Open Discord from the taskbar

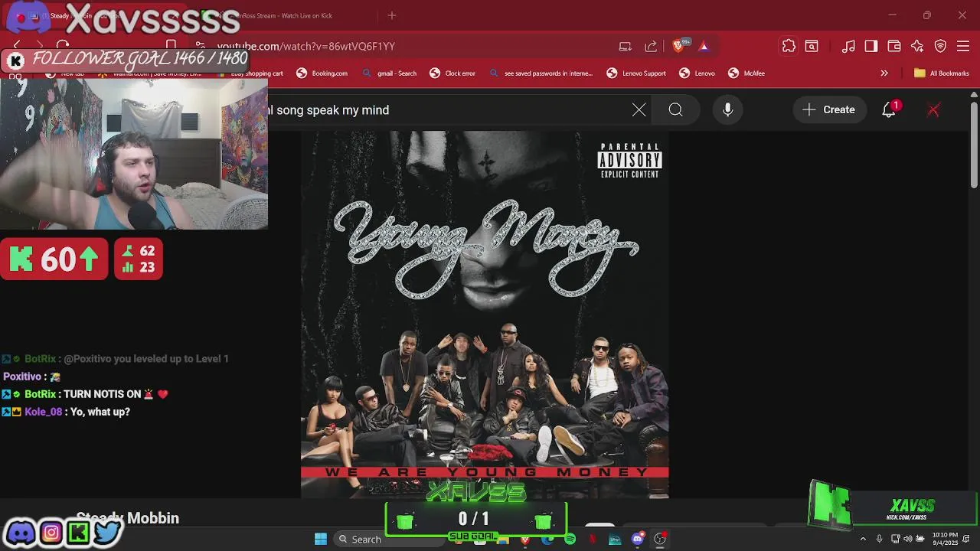pos(637,539)
